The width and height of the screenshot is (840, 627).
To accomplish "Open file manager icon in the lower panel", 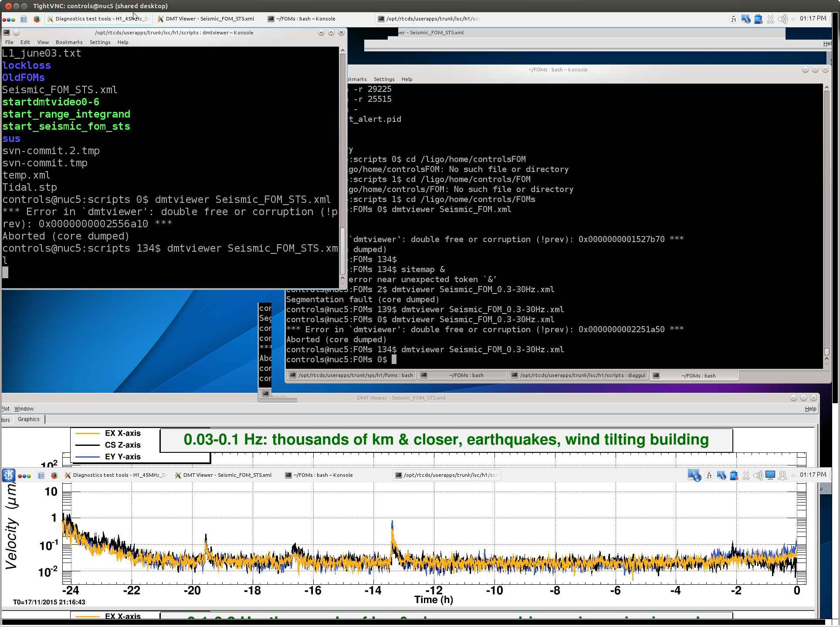I will point(41,475).
